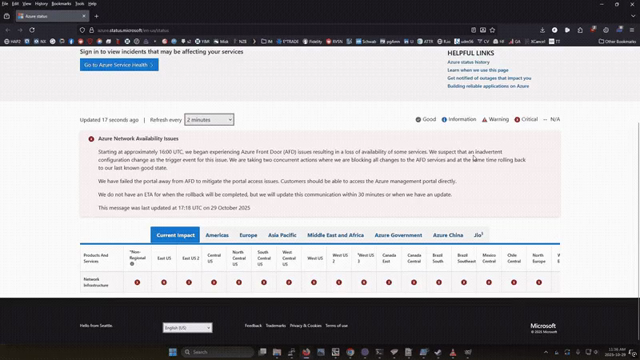Click the Feedback footer link

click(x=253, y=326)
